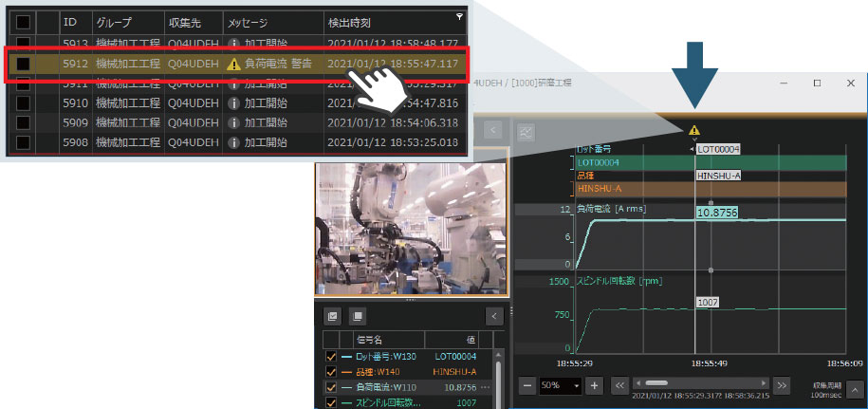Click the filter icon in table header
This screenshot has width=868, height=409.
click(x=460, y=17)
